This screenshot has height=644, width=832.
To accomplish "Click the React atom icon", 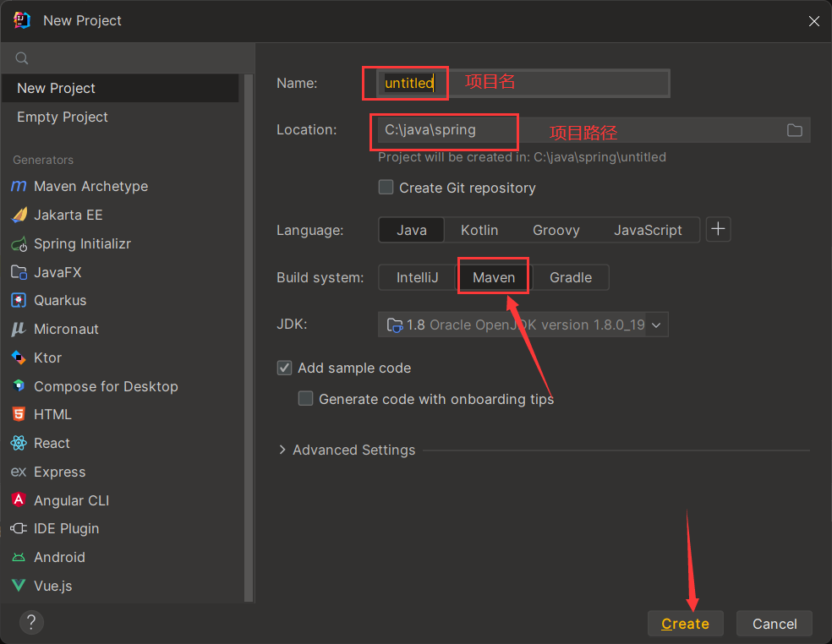I will point(19,443).
